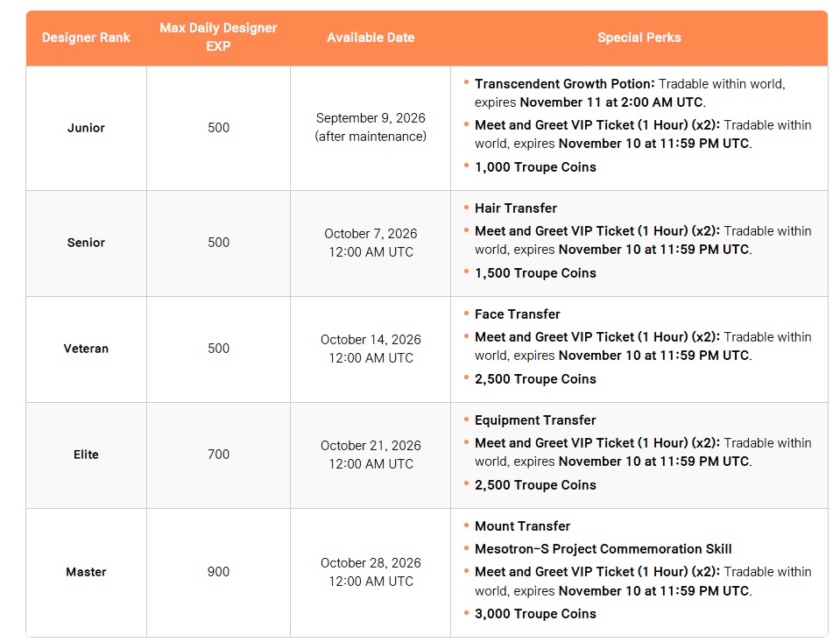Click the October 7, 2026 date cell
The image size is (840, 642).
coord(371,243)
